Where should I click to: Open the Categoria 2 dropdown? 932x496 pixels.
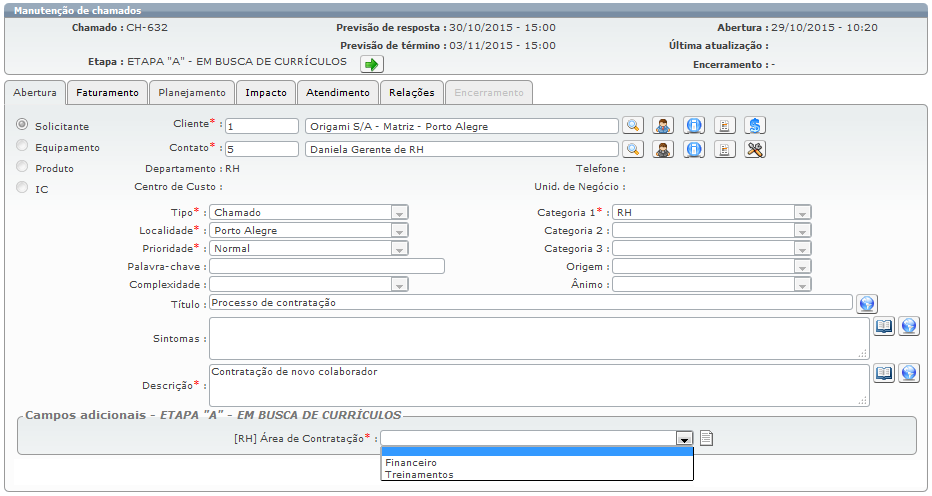(x=802, y=230)
